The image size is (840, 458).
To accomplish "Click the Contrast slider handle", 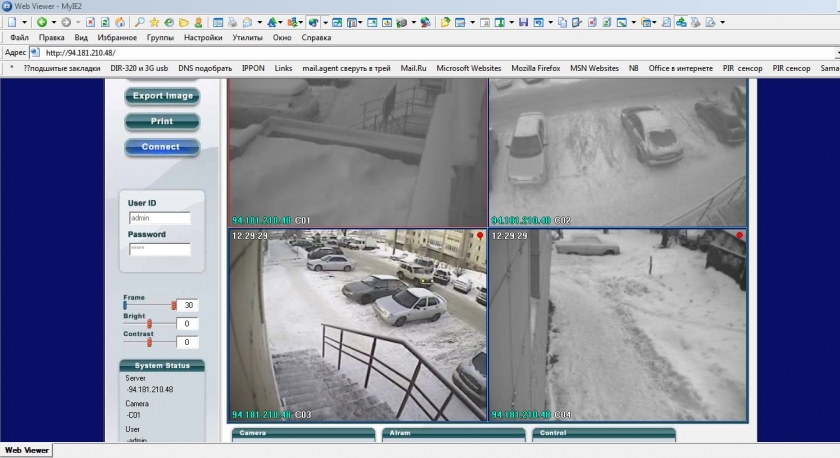I will (x=149, y=342).
